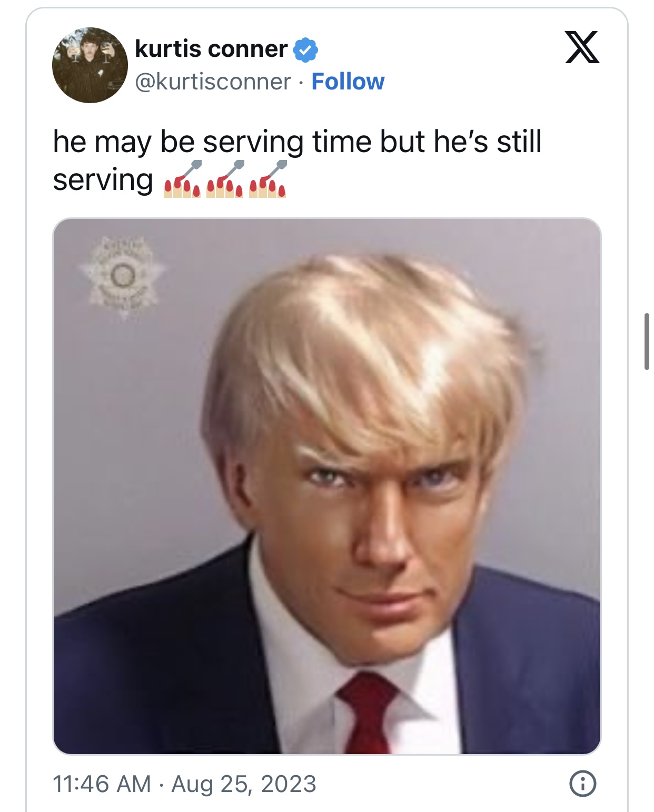Click the display name kurtis conner
The width and height of the screenshot is (654, 812).
211,49
